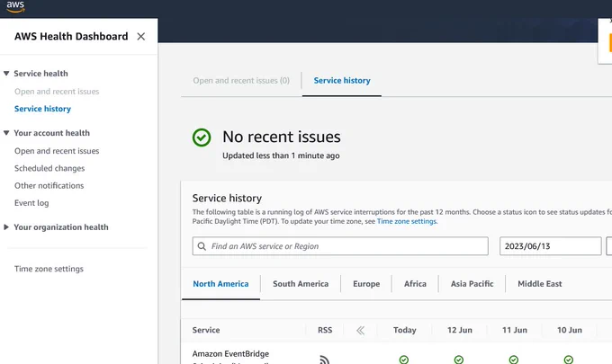Click the AWS logo in top bar
Viewport: 612px width, 364px height.
(x=15, y=6)
